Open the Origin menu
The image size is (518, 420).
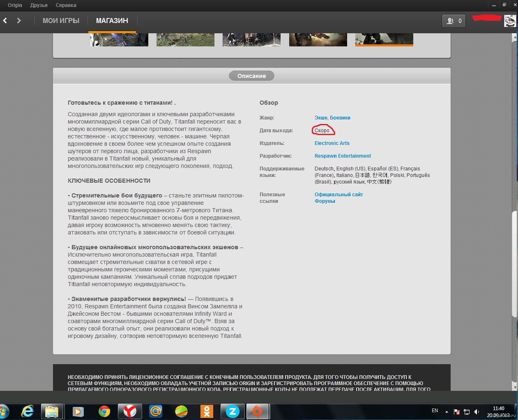15,5
